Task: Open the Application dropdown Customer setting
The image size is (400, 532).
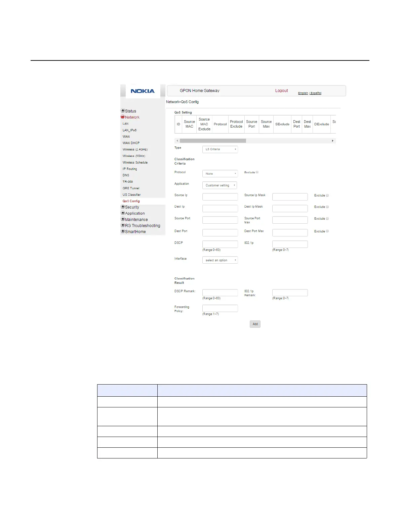Action: coord(219,185)
